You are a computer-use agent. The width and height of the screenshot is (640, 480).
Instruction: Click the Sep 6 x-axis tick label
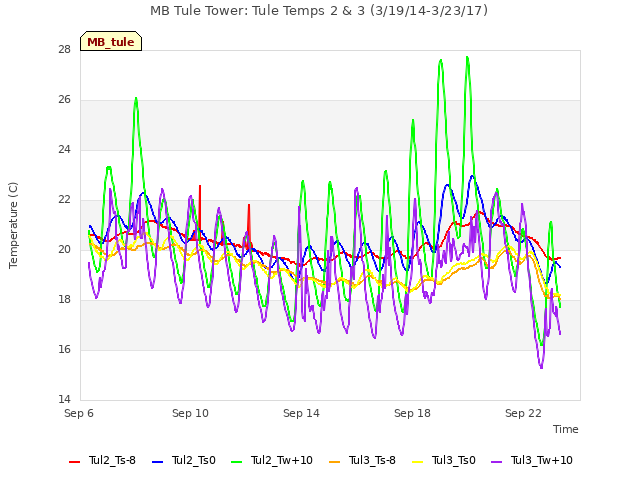click(79, 413)
